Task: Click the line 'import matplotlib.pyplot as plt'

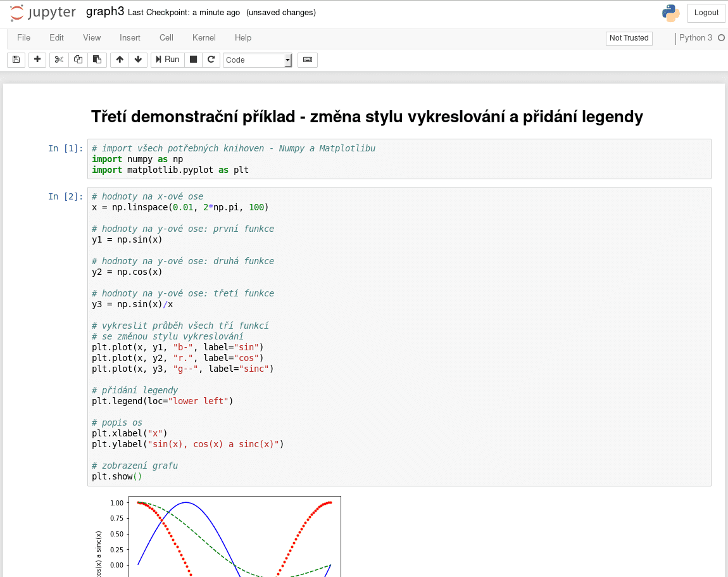Action: pos(170,170)
